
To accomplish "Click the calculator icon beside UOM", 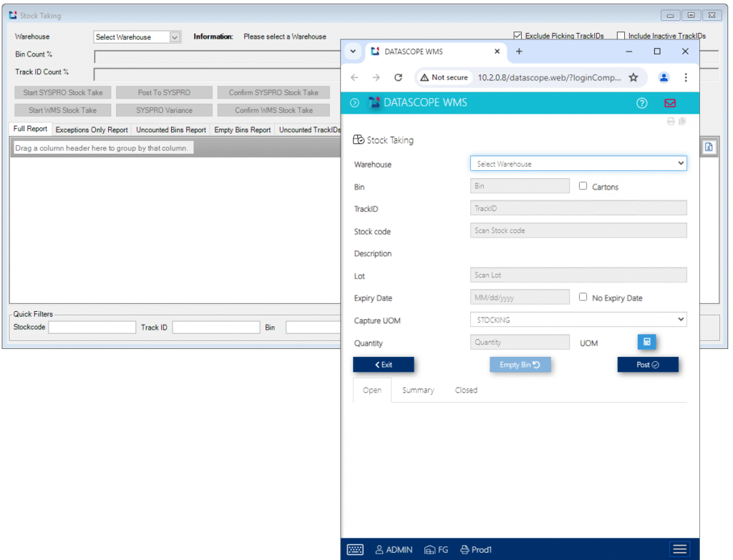I will [x=646, y=343].
